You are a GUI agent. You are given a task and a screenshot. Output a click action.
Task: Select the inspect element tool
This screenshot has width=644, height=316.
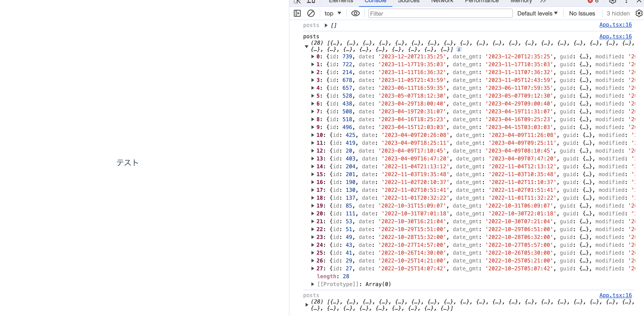[x=297, y=2]
